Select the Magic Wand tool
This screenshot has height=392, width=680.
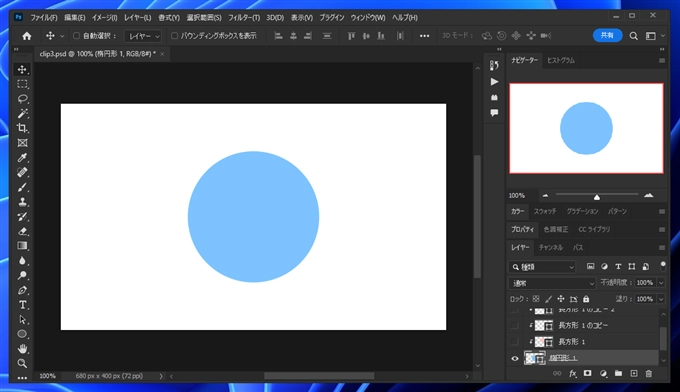tap(22, 114)
